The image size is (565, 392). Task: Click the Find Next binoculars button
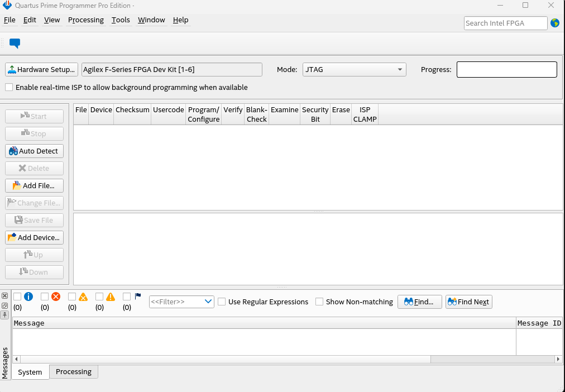pyautogui.click(x=468, y=302)
